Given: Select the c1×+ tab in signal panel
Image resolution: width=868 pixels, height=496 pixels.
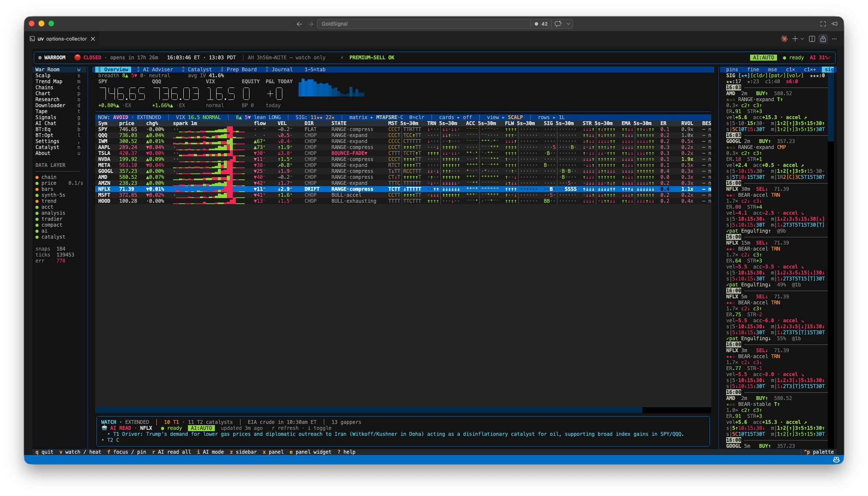Looking at the screenshot, I should (810, 70).
